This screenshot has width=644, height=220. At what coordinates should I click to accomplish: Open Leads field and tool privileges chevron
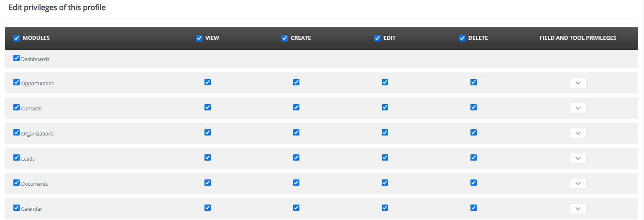[x=578, y=159]
